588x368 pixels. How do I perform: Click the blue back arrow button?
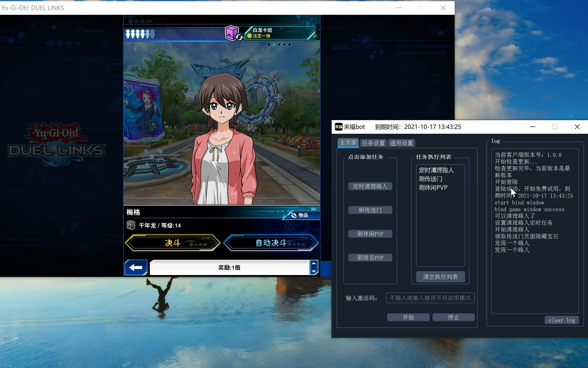click(x=136, y=268)
